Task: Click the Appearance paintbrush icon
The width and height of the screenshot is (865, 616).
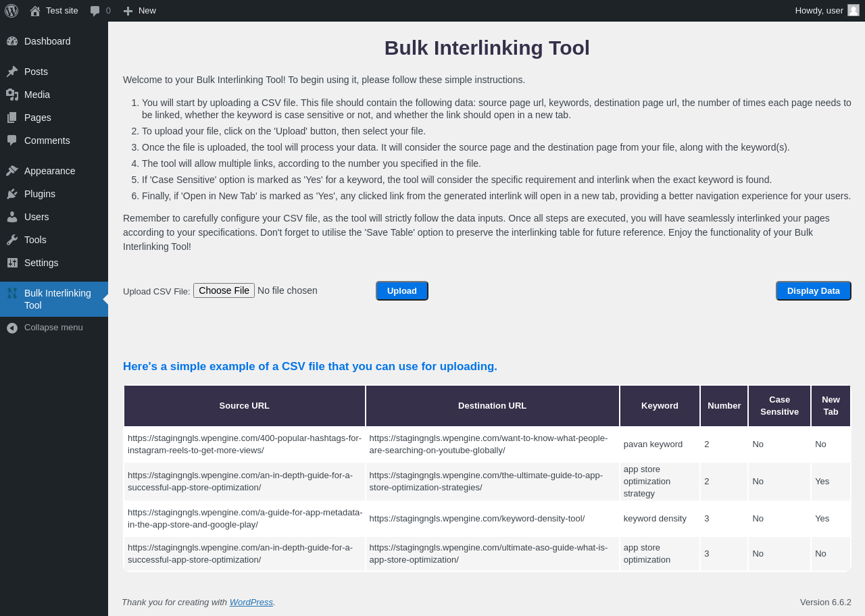Action: click(x=12, y=171)
